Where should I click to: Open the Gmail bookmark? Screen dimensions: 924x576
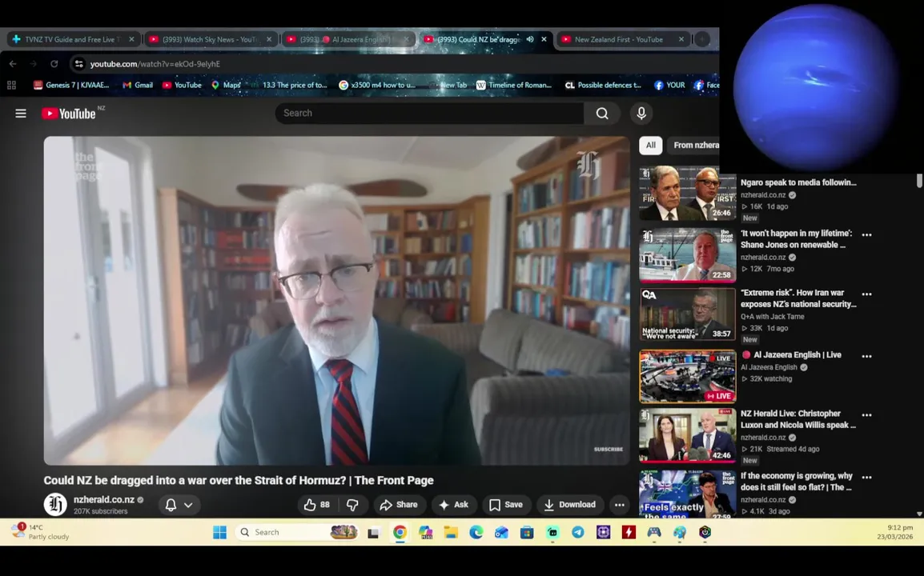137,86
